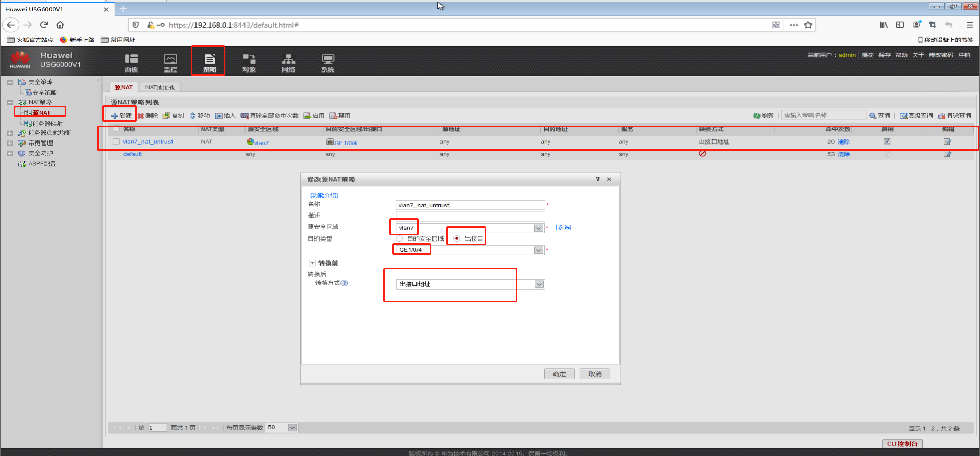Click 保存 save in header
This screenshot has width=980, height=456.
pos(885,55)
